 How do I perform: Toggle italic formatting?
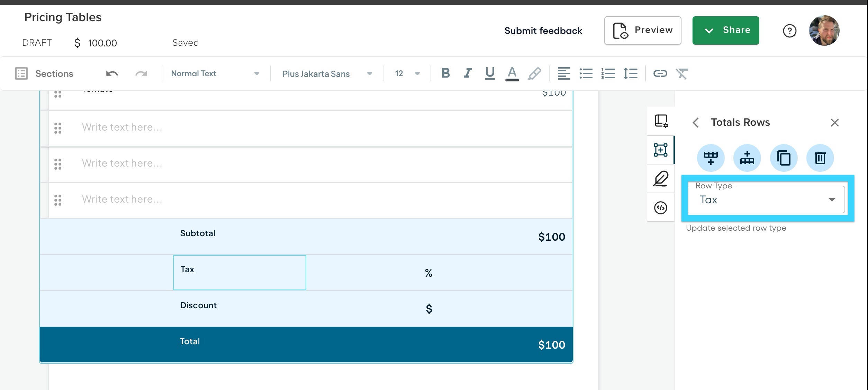click(468, 73)
